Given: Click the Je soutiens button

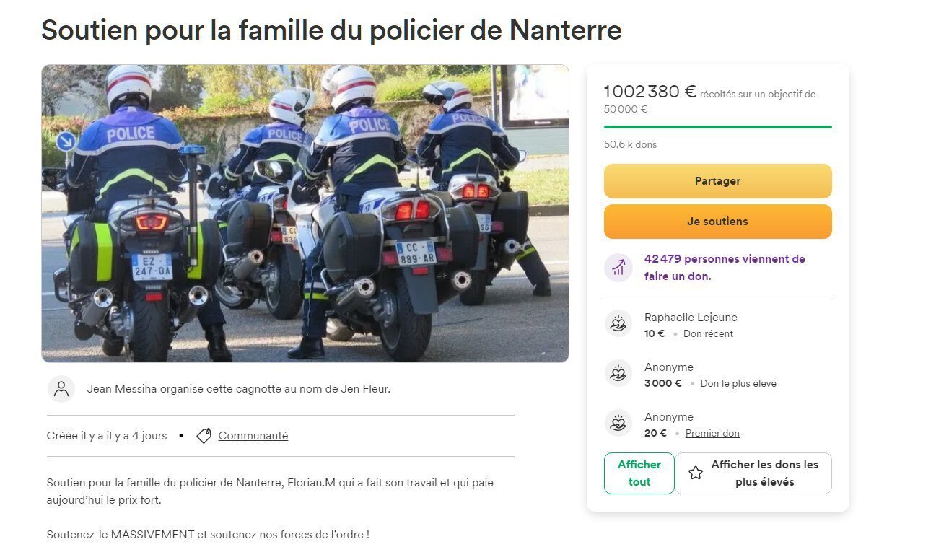Looking at the screenshot, I should (x=718, y=222).
